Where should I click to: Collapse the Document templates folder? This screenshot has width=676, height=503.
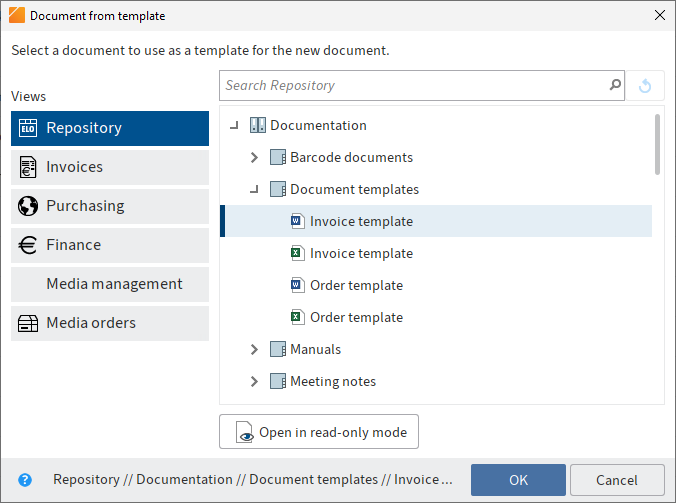[254, 189]
